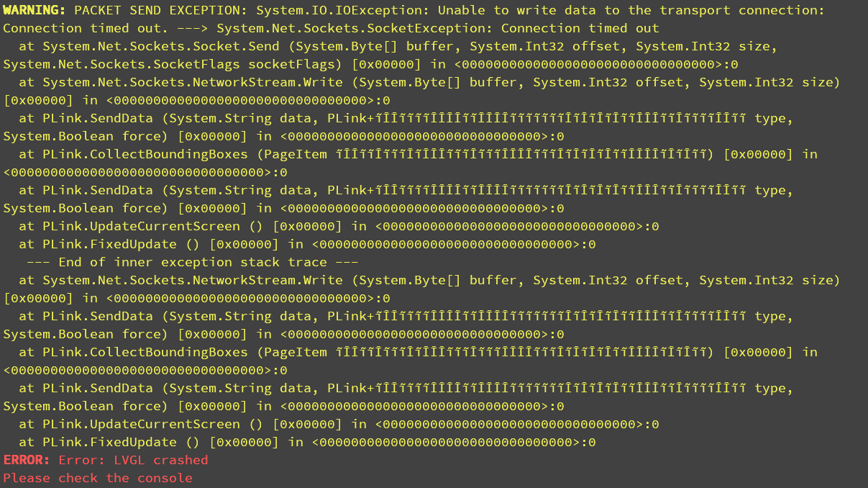Click the first PLink.CollectBoundingBoxes stack frame
Viewport: 868px width, 488px height.
pos(410,163)
